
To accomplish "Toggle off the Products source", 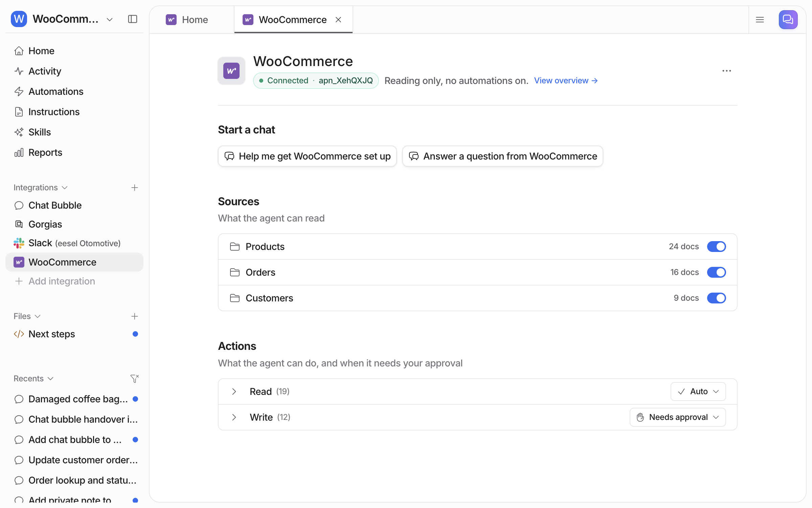I will coord(716,247).
